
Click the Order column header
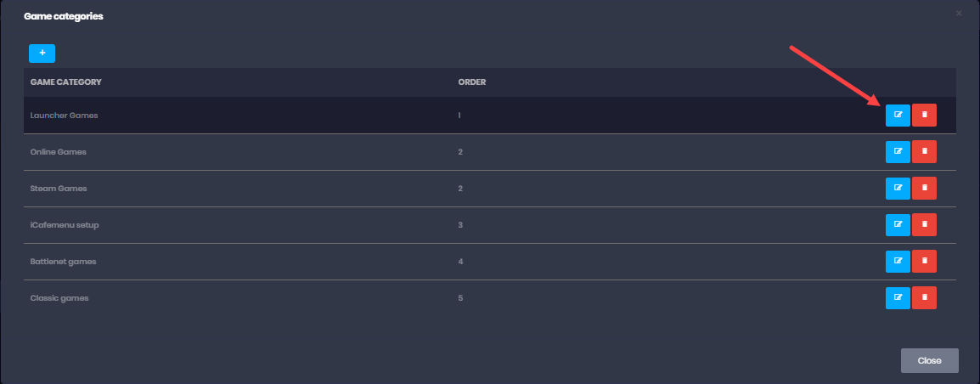tap(471, 82)
